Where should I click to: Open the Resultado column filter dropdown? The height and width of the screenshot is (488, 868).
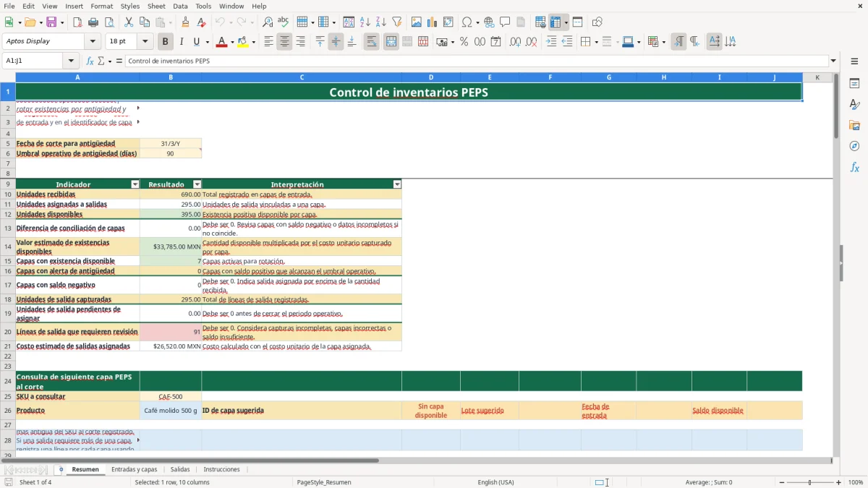(x=197, y=184)
